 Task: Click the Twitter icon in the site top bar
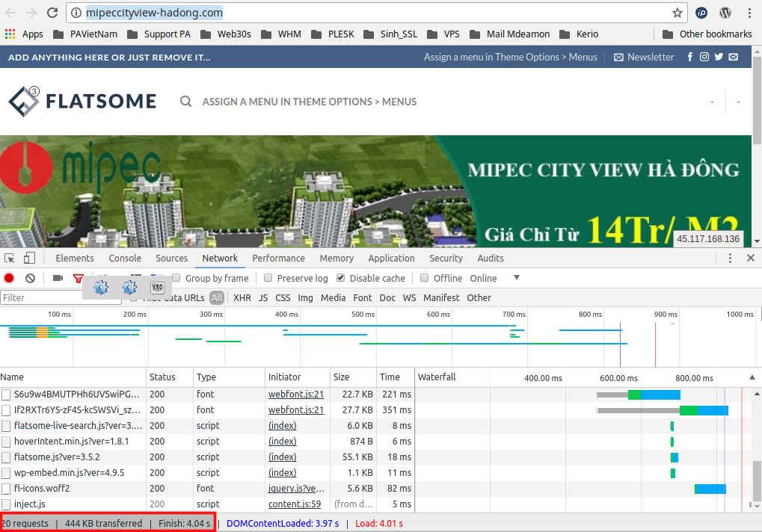(719, 57)
